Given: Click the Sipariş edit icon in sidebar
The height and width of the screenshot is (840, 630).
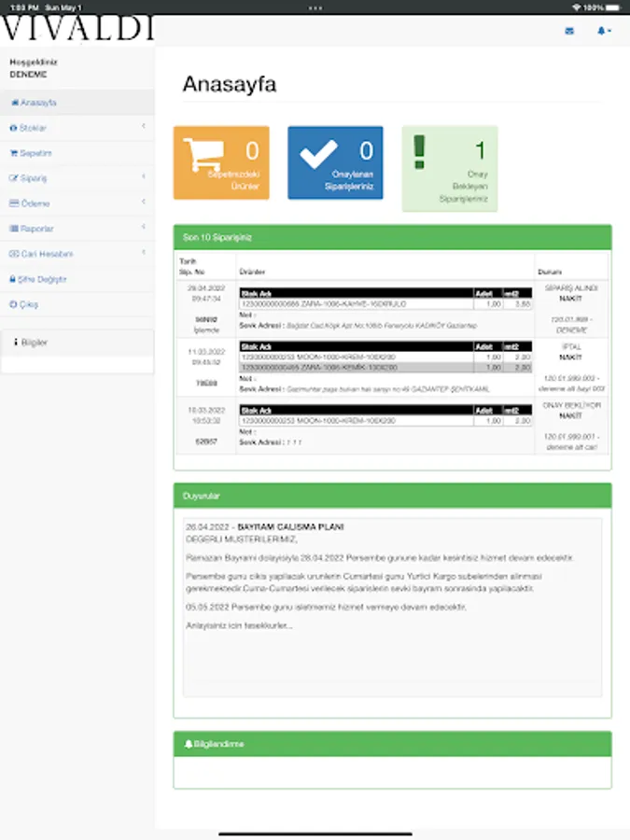Looking at the screenshot, I should [x=14, y=178].
